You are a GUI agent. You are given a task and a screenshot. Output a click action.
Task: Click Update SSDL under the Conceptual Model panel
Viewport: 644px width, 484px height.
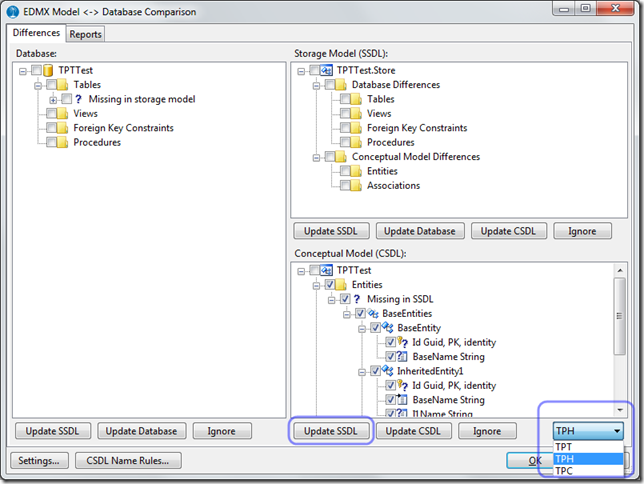click(331, 431)
